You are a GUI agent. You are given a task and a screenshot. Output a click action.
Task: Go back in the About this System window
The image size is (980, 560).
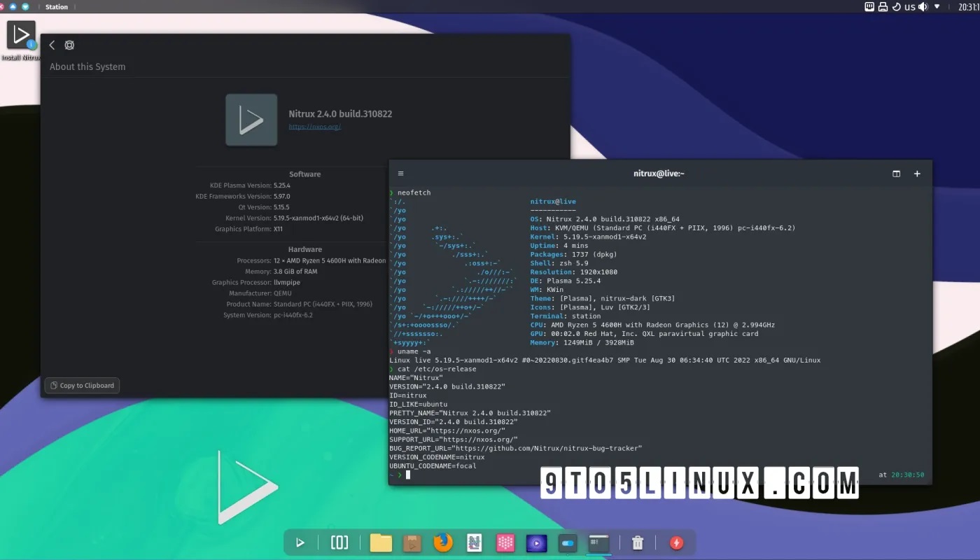[x=52, y=45]
